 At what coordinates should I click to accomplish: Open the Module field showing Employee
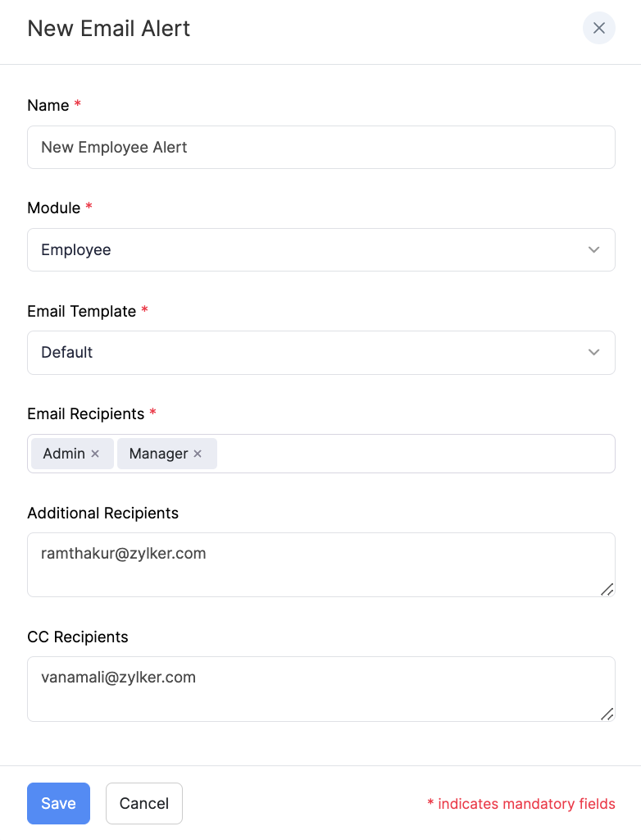point(311,249)
